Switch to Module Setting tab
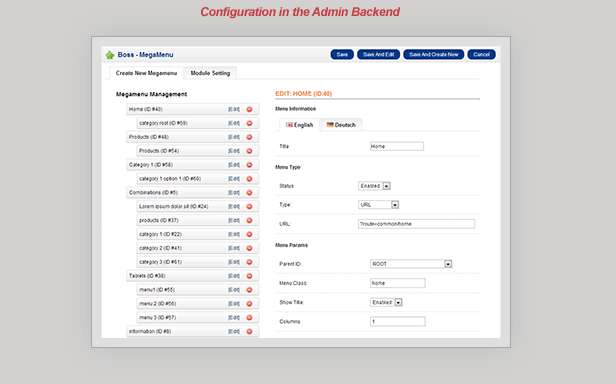Image resolution: width=616 pixels, height=384 pixels. (210, 73)
